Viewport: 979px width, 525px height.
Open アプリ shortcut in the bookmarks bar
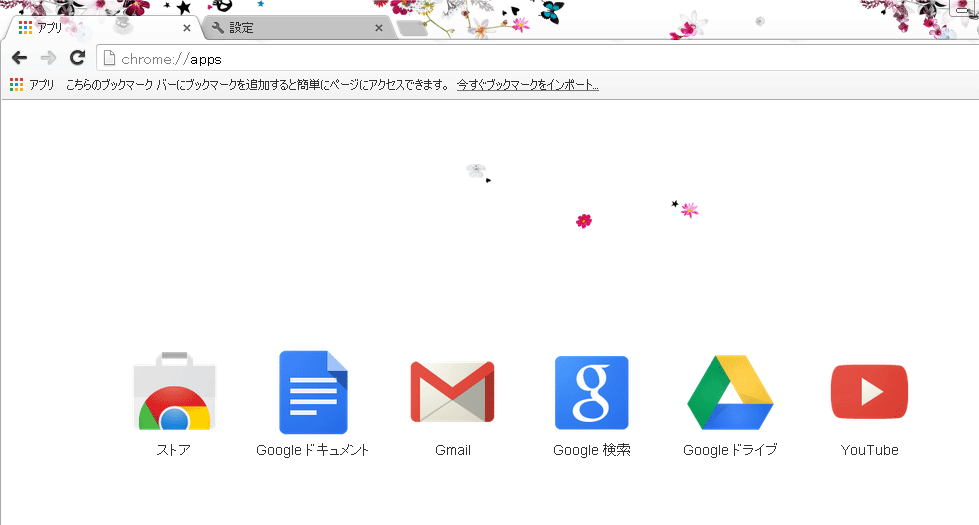(x=32, y=84)
